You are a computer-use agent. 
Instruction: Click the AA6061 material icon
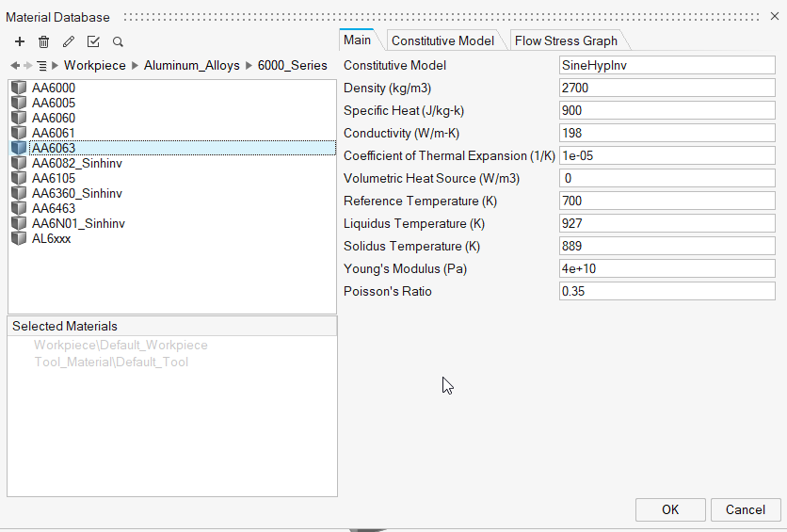pos(19,133)
